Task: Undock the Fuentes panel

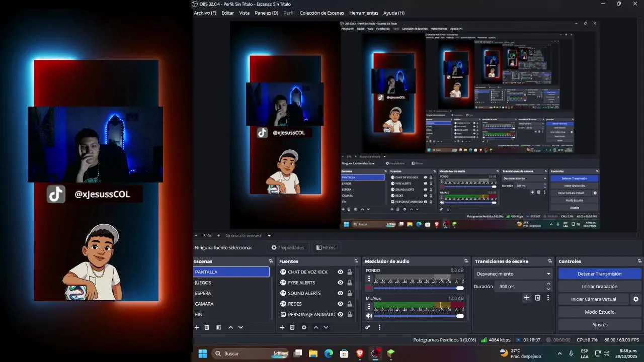Action: click(356, 261)
